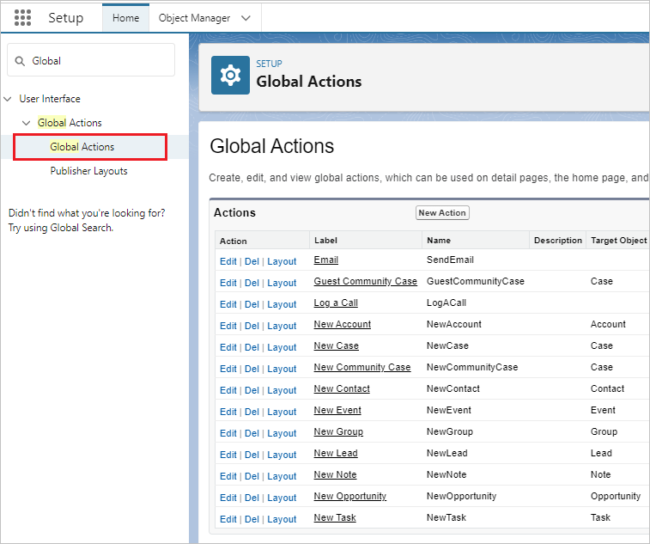
Task: Click Layout for the Email action
Action: pos(282,262)
